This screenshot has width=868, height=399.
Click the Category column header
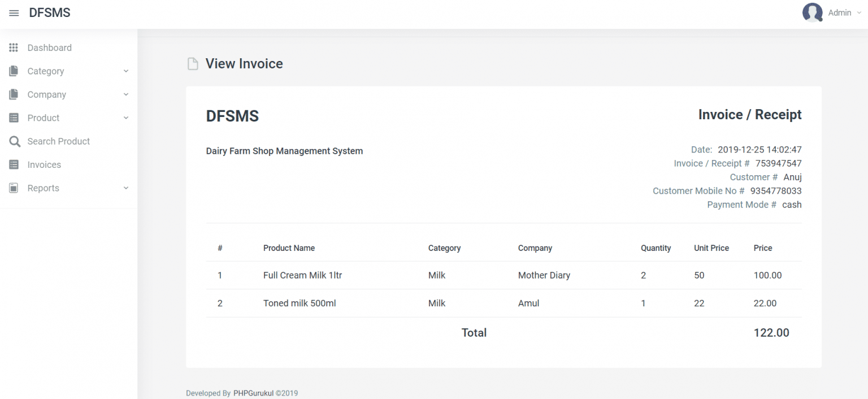444,248
